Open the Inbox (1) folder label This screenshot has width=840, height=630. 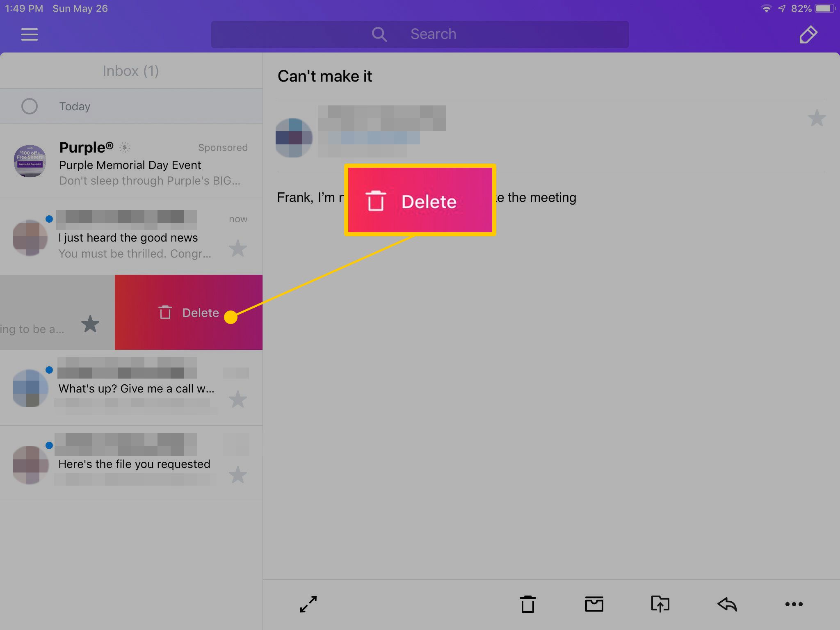coord(130,70)
